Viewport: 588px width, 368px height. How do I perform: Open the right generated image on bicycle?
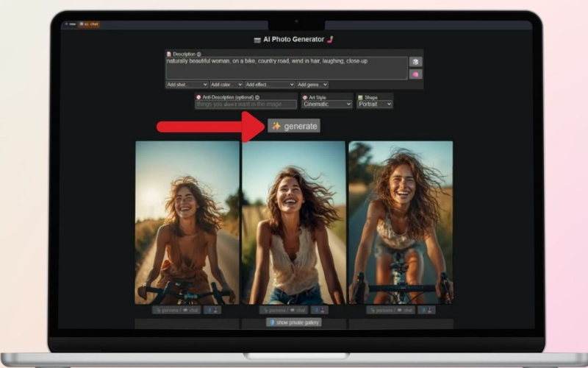401,222
